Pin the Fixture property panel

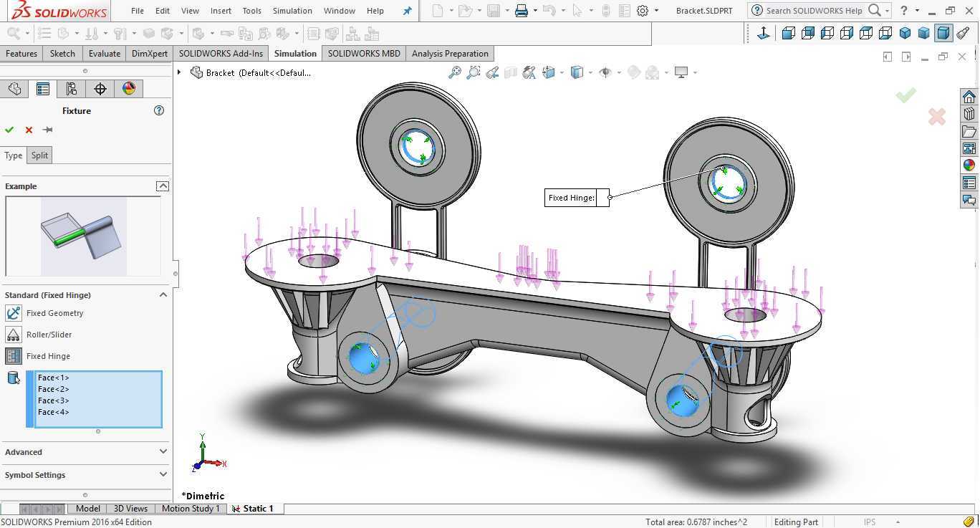[48, 130]
